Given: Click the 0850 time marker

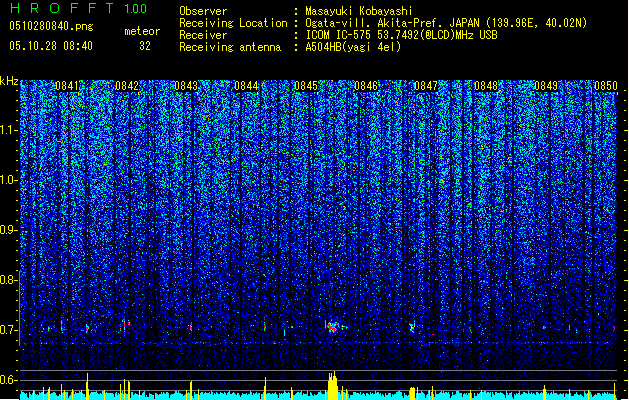Looking at the screenshot, I should pos(605,86).
